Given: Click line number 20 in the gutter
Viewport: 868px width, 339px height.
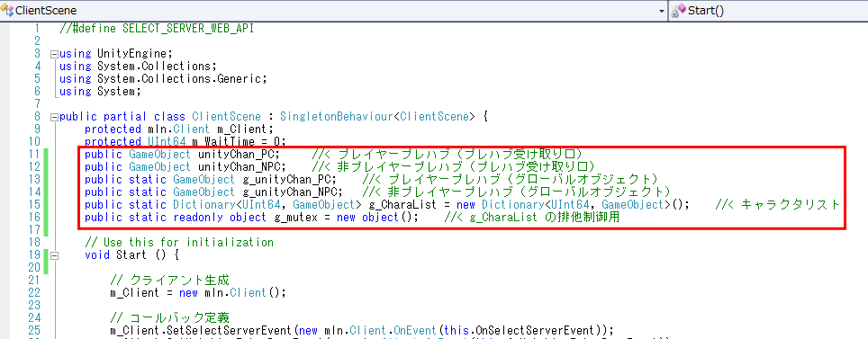Looking at the screenshot, I should [34, 268].
